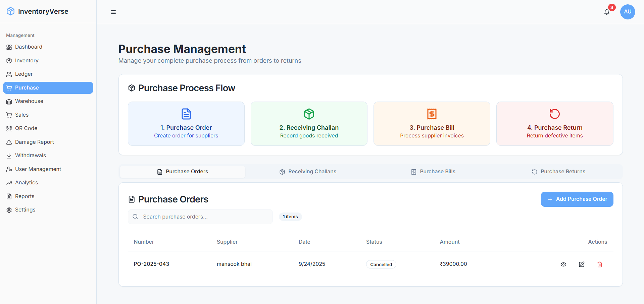Open the QR Code tool
The image size is (644, 304).
tap(26, 128)
